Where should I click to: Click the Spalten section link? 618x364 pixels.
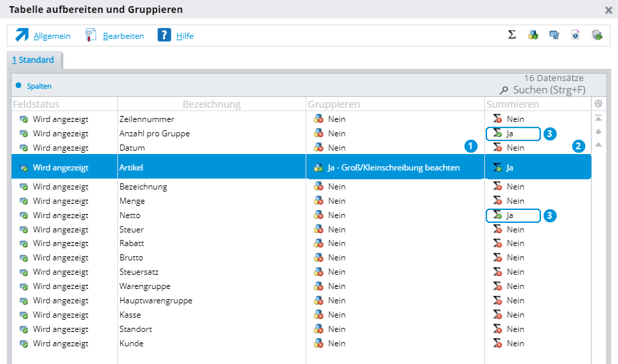point(39,86)
